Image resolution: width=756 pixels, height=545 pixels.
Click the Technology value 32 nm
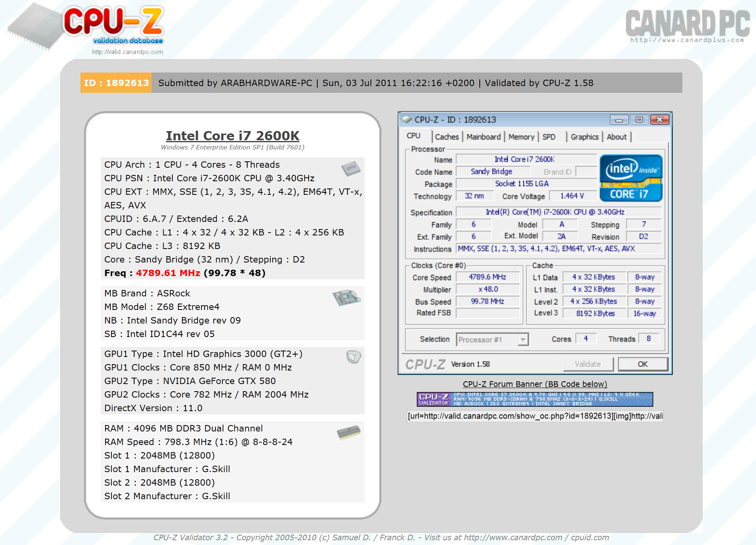[x=474, y=196]
